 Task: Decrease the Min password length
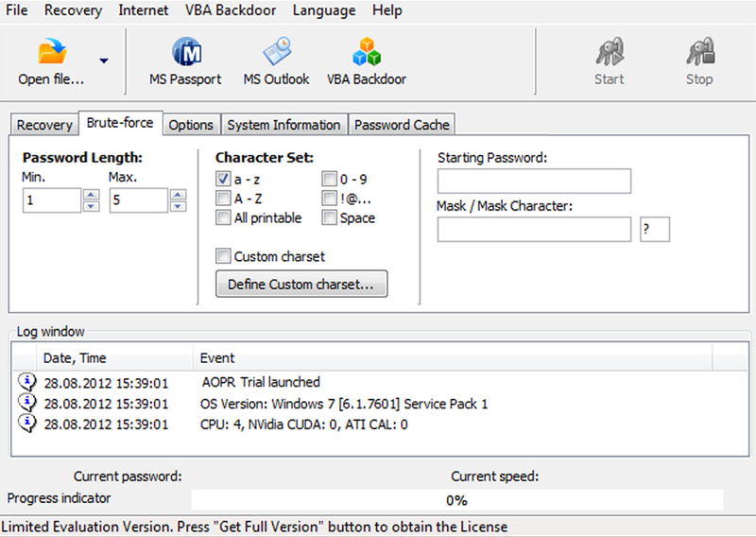pos(91,206)
